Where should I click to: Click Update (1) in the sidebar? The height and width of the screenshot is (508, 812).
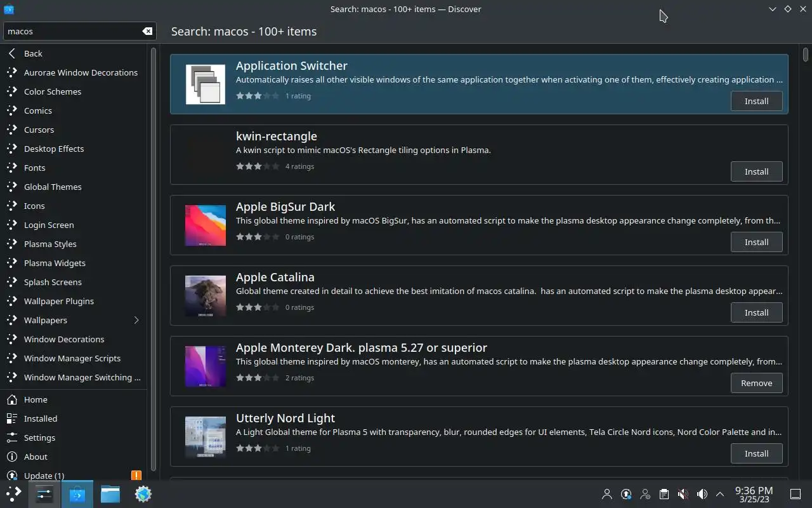click(x=74, y=475)
